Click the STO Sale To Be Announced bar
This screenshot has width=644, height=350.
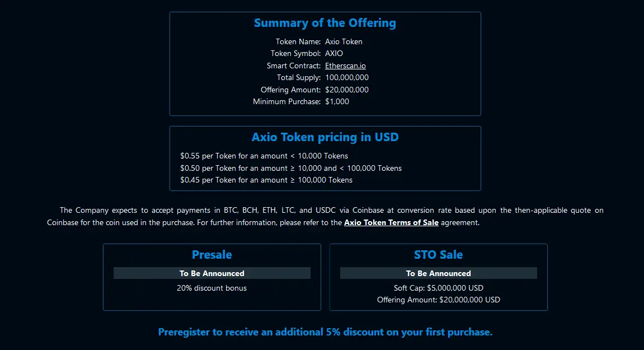coord(438,273)
